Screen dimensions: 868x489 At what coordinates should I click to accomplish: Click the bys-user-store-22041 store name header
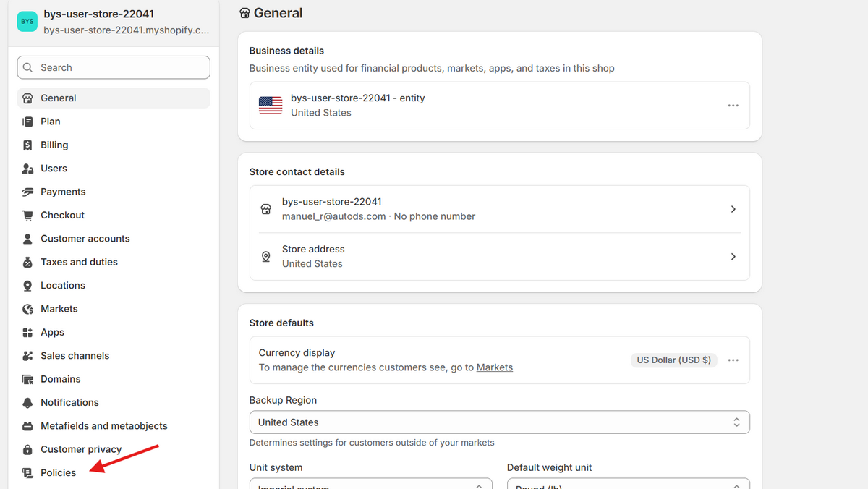(x=98, y=14)
